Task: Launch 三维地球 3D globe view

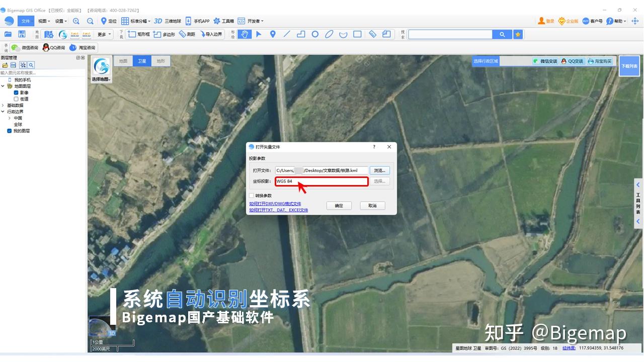Action: (x=166, y=21)
